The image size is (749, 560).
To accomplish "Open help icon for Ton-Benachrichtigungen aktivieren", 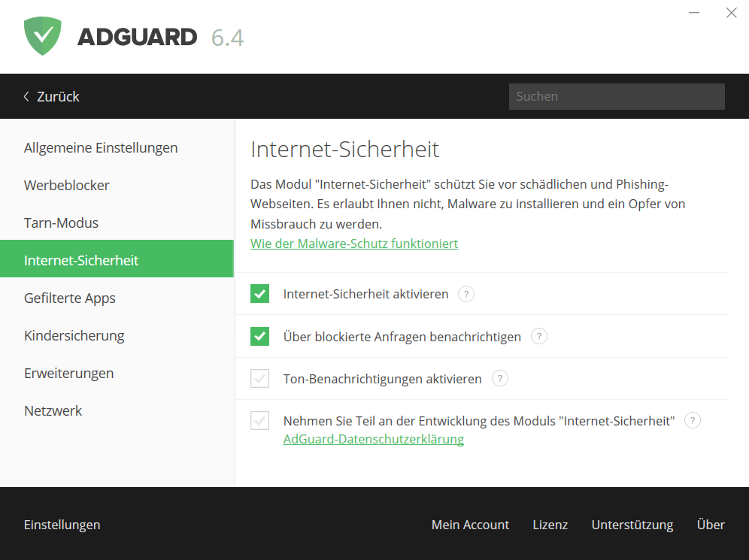I will [x=500, y=378].
